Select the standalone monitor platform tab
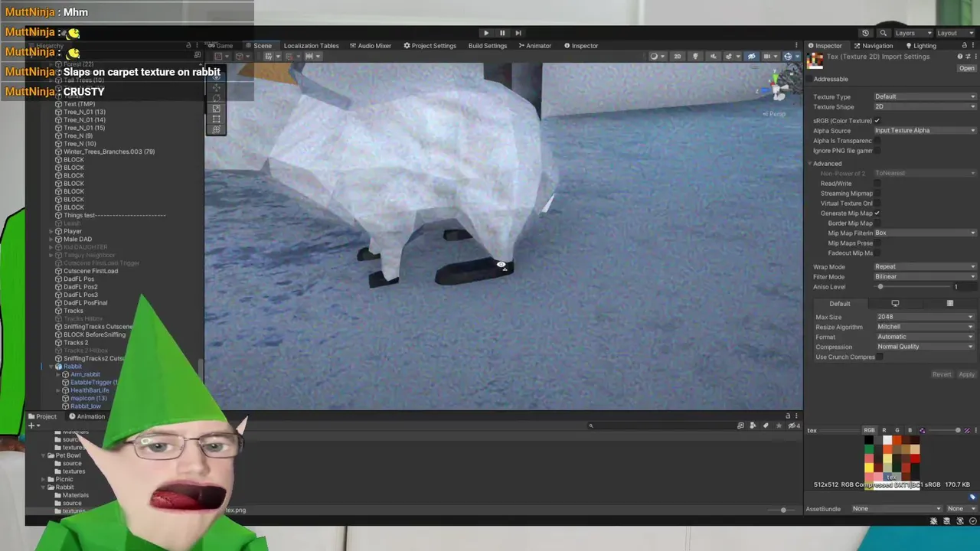This screenshot has width=980, height=551. pyautogui.click(x=895, y=304)
